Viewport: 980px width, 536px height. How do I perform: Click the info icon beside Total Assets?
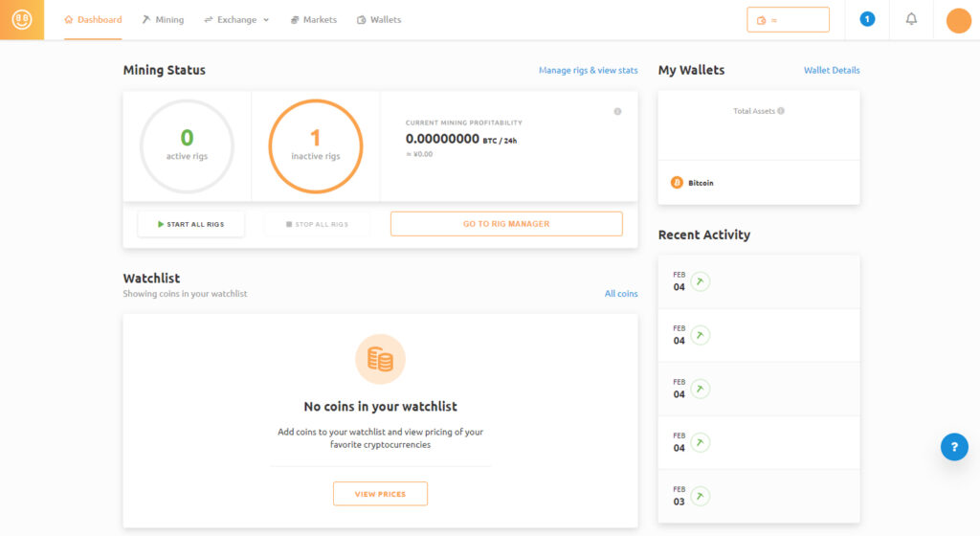pos(781,111)
